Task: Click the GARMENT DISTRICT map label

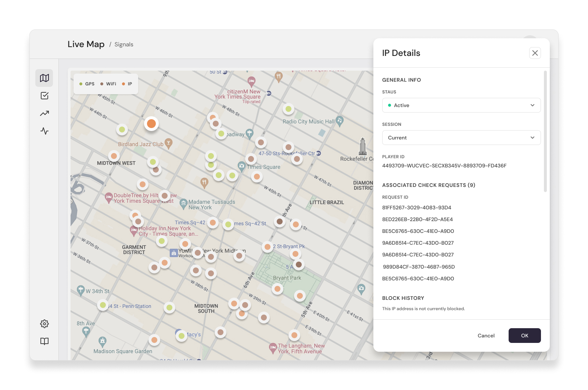Action: 134,250
